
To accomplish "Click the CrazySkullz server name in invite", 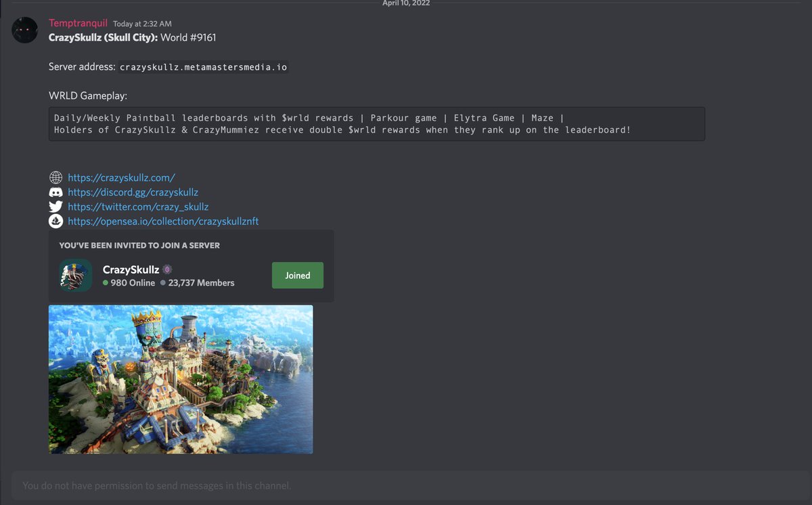I will pos(131,269).
